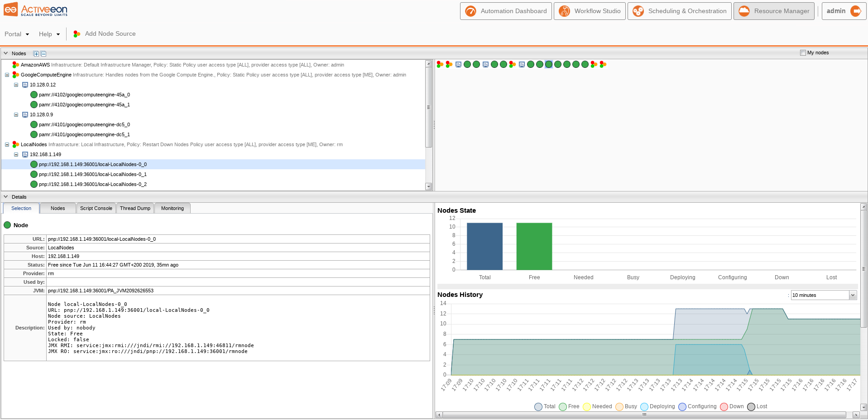The image size is (868, 420).
Task: Click the logout arrow icon next to admin
Action: point(856,11)
